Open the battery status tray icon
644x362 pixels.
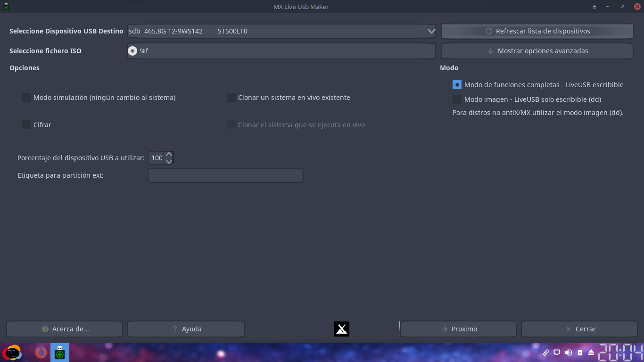(580, 353)
